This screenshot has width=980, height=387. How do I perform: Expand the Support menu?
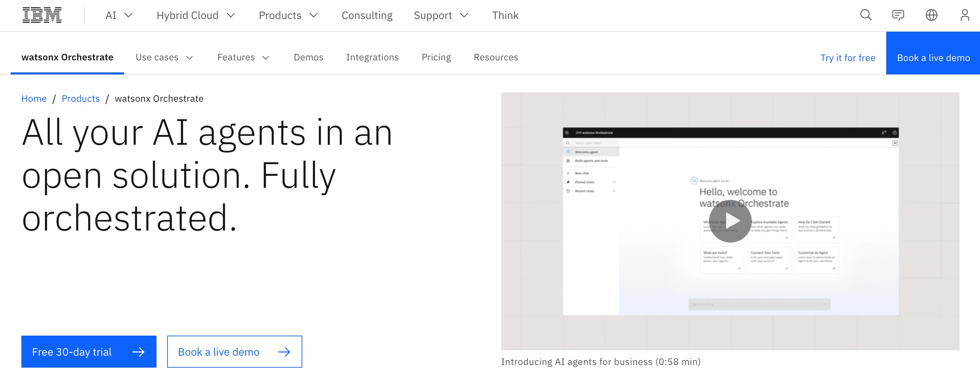[441, 15]
